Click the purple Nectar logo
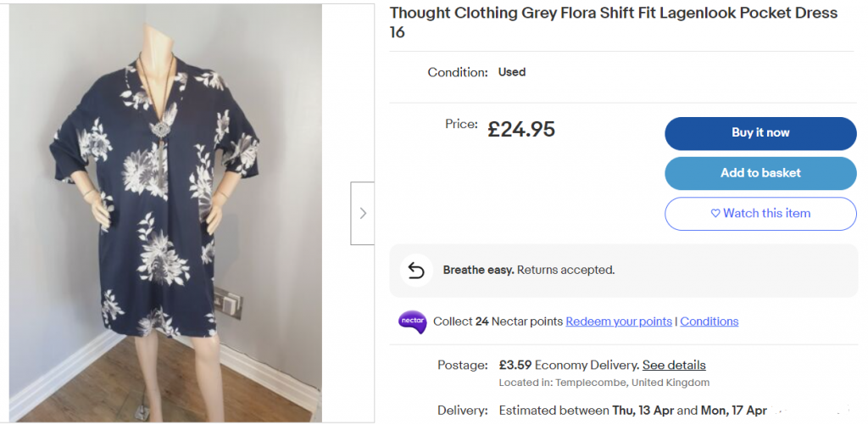 click(412, 322)
